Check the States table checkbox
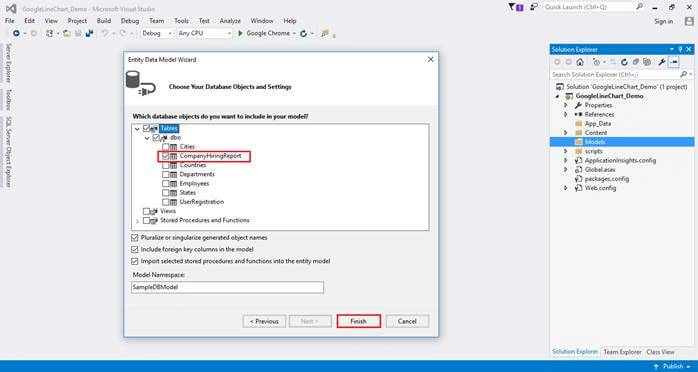Image resolution: width=698 pixels, height=372 pixels. tap(166, 193)
